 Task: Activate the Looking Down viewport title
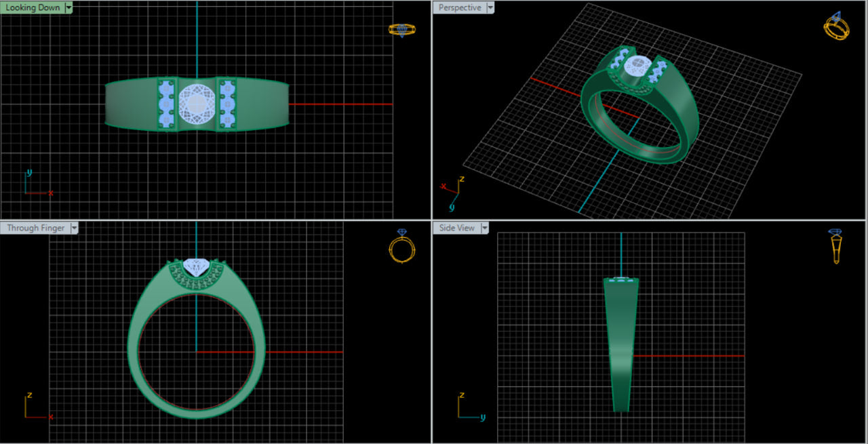[33, 8]
